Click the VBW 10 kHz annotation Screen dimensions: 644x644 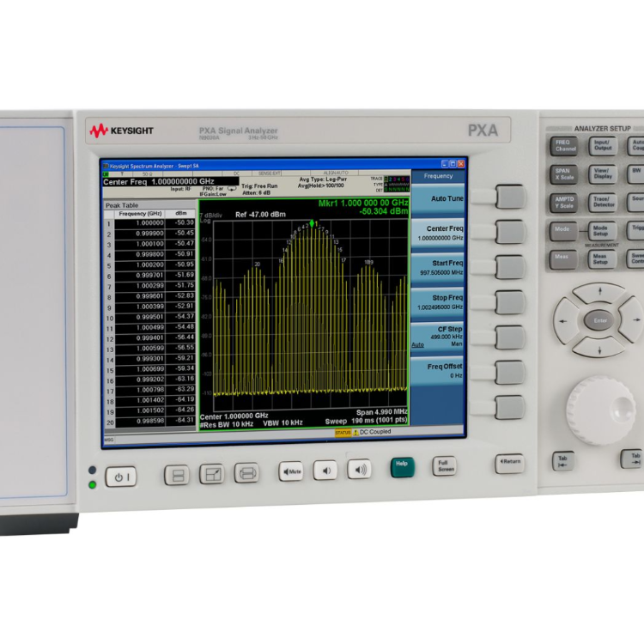(x=283, y=423)
